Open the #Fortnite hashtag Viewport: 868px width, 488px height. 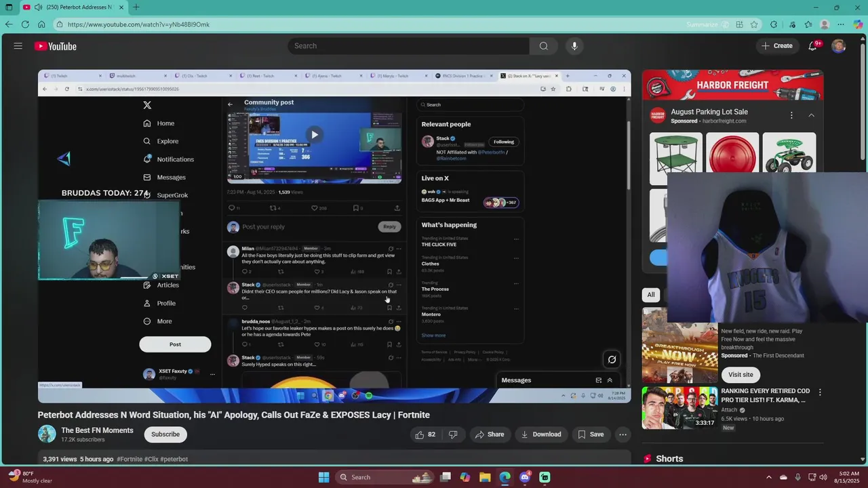pyautogui.click(x=130, y=460)
